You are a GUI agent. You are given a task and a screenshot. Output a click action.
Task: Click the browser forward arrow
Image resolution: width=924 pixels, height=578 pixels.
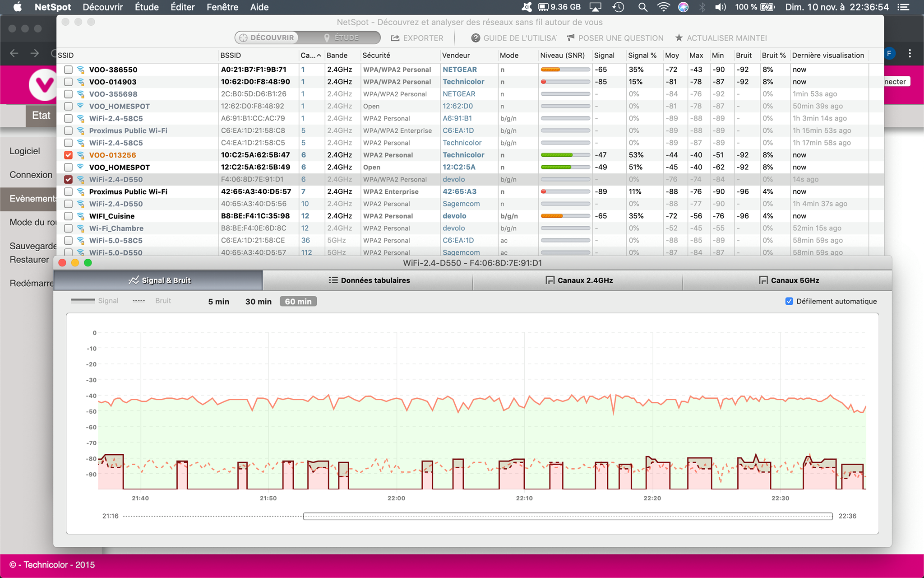(x=35, y=53)
